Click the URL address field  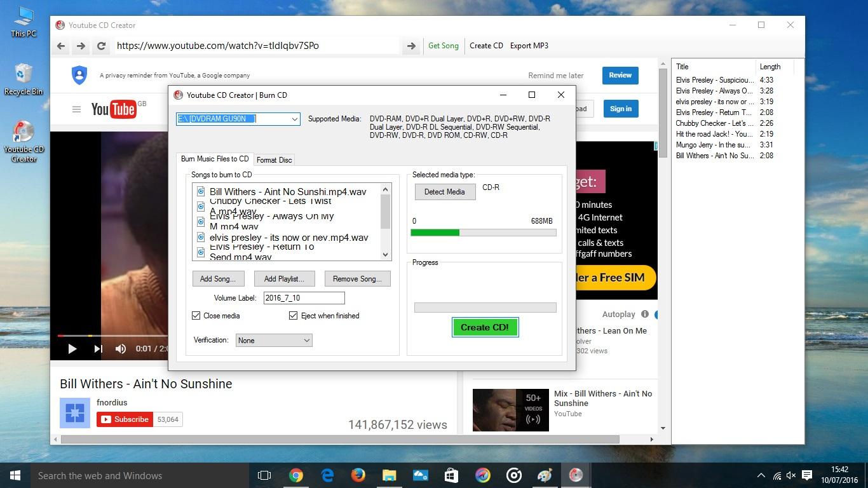(257, 46)
